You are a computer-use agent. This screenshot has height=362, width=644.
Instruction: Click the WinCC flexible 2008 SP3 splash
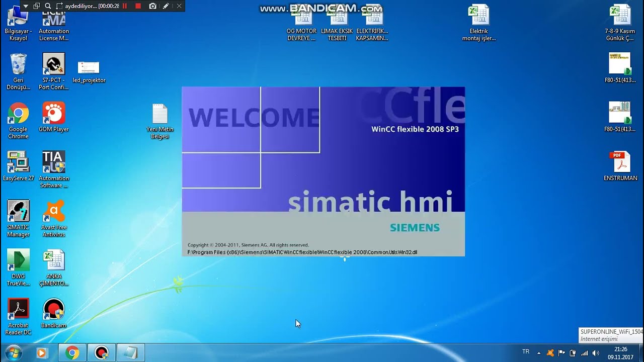click(323, 171)
